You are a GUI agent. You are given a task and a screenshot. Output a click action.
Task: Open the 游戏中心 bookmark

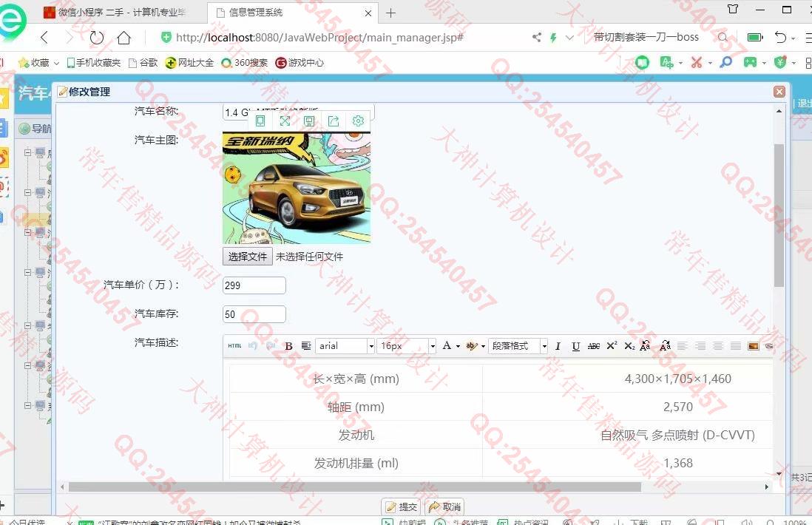point(300,63)
